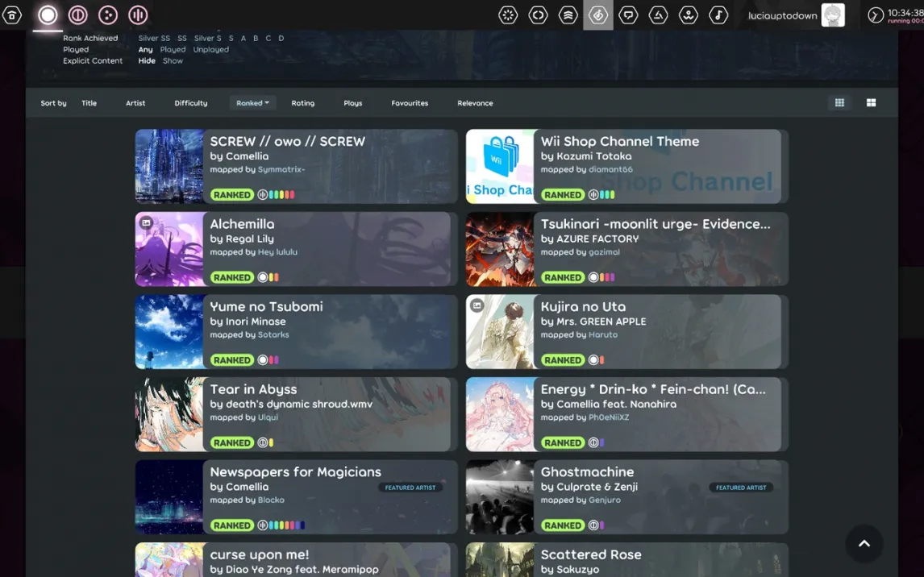This screenshot has height=577, width=924.
Task: Toggle the Ranked sort order arrow
Action: [267, 103]
